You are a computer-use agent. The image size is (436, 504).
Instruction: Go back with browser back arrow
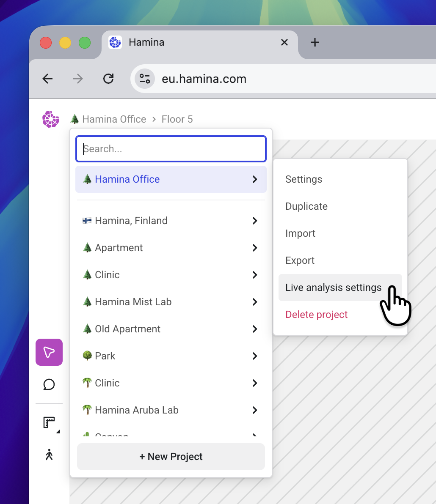[x=48, y=79]
